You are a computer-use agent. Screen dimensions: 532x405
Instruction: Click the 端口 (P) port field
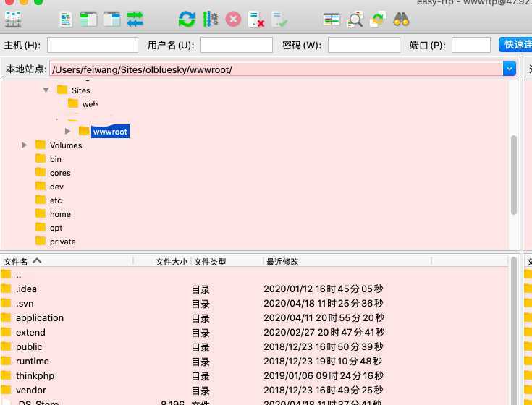pyautogui.click(x=471, y=45)
